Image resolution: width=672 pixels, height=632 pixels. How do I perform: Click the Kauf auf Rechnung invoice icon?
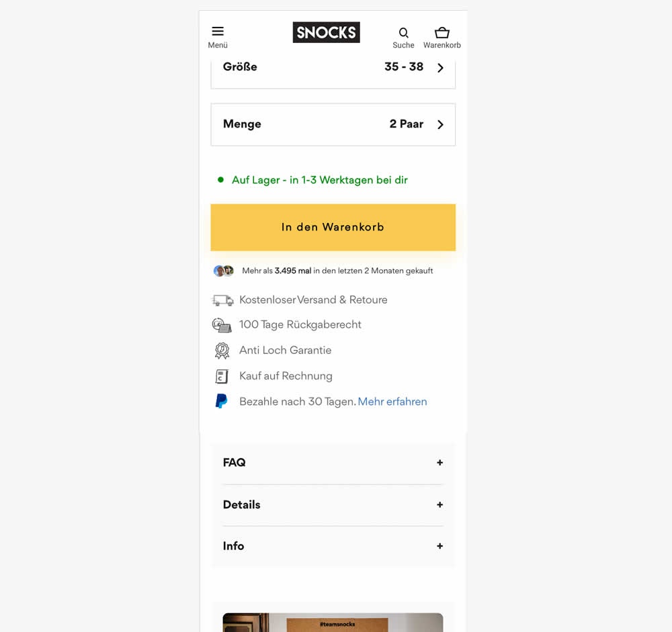[222, 376]
